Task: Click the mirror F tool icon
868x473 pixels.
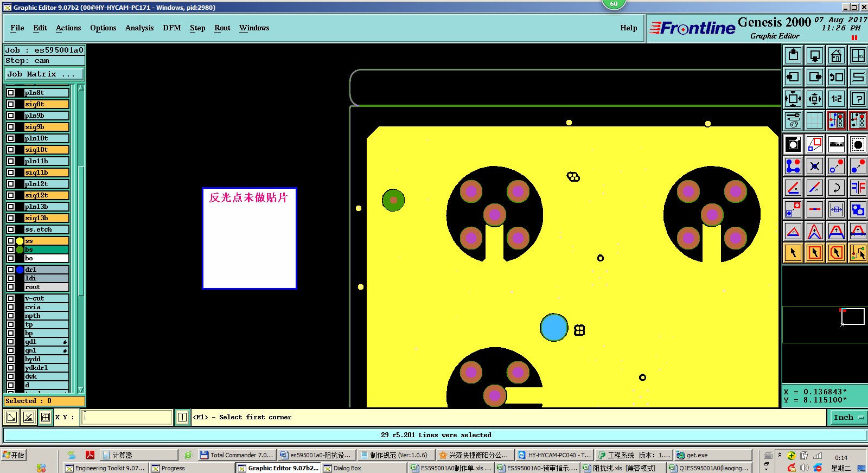Action: point(858,188)
